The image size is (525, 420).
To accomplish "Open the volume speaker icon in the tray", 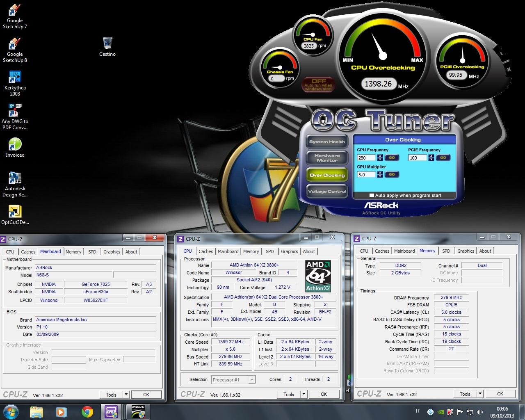I will (479, 412).
